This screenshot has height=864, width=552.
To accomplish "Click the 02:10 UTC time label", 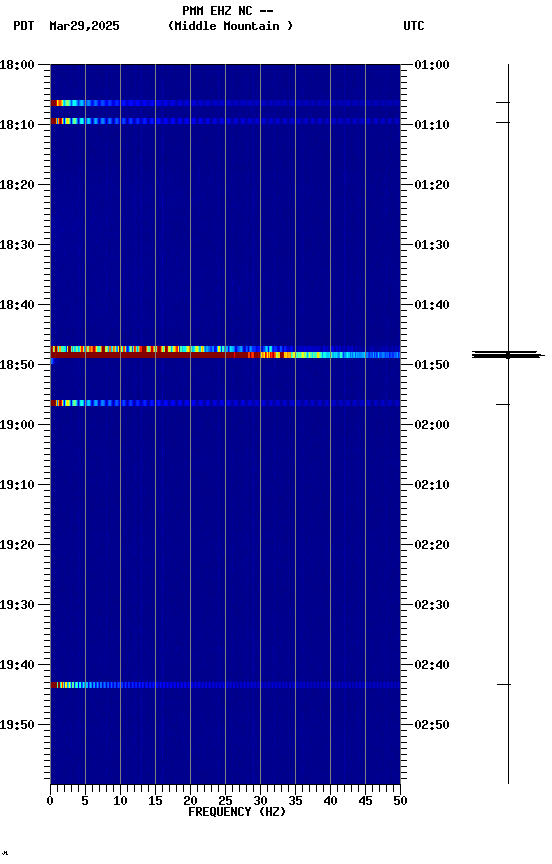I will pos(432,485).
